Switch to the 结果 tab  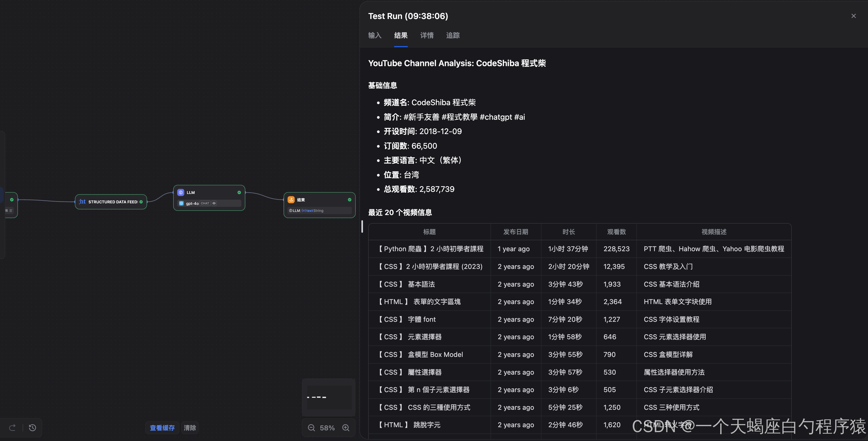(x=401, y=35)
